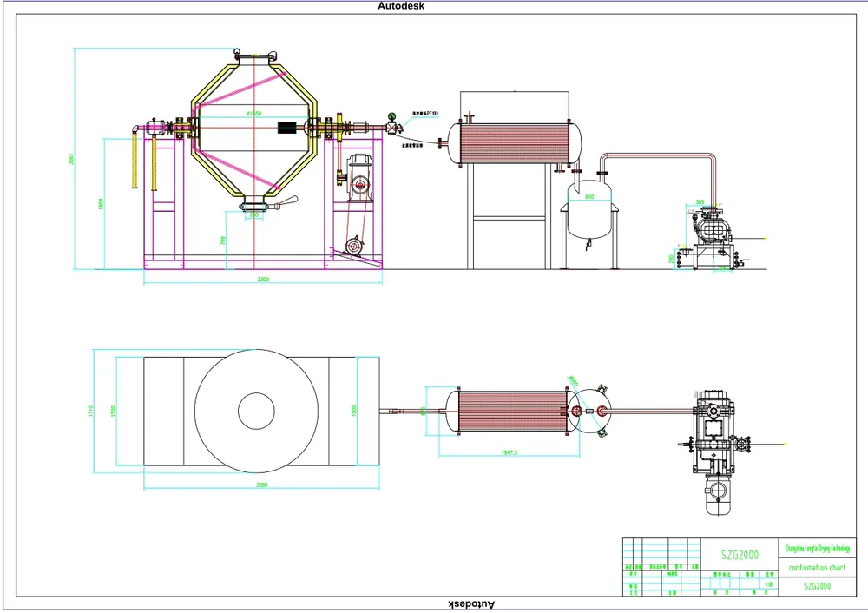Select the 250 outlet width dimension

click(x=254, y=214)
